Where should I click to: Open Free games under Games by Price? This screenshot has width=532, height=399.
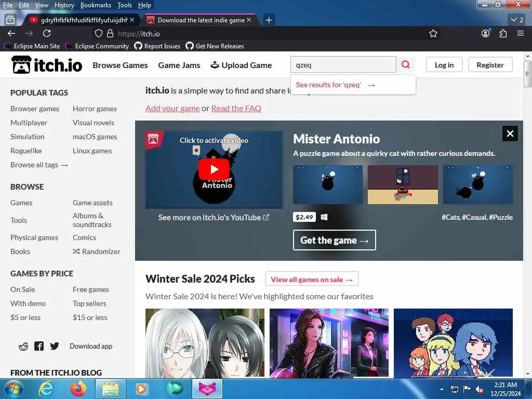pyautogui.click(x=90, y=289)
